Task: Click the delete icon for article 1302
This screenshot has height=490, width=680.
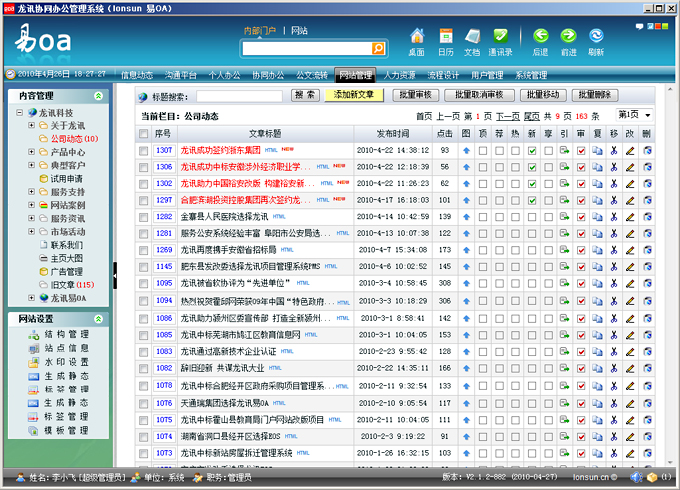Action: coord(646,184)
